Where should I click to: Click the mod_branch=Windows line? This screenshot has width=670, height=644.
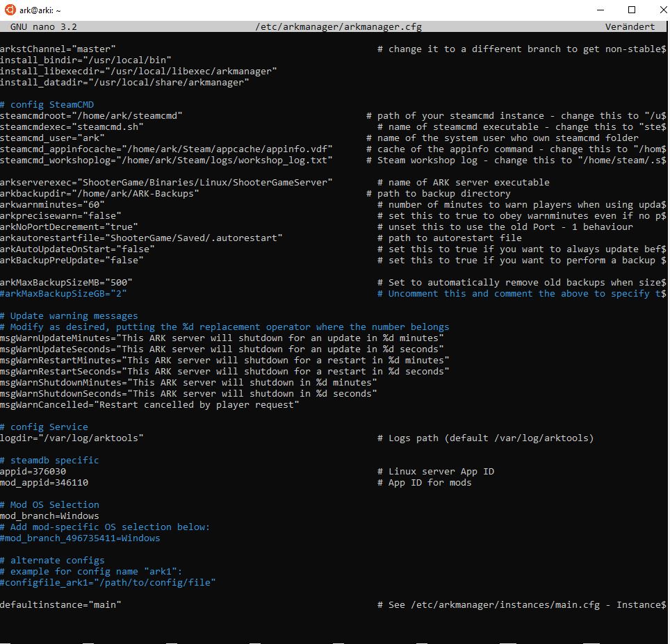(x=49, y=515)
